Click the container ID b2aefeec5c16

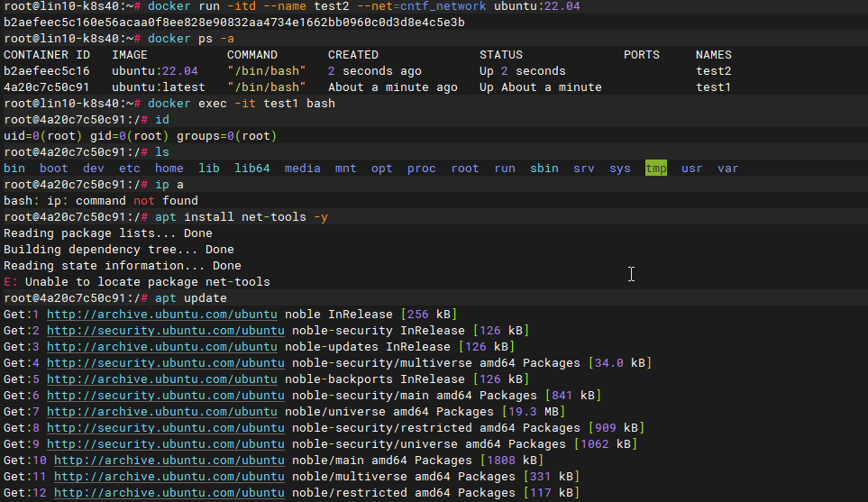47,71
